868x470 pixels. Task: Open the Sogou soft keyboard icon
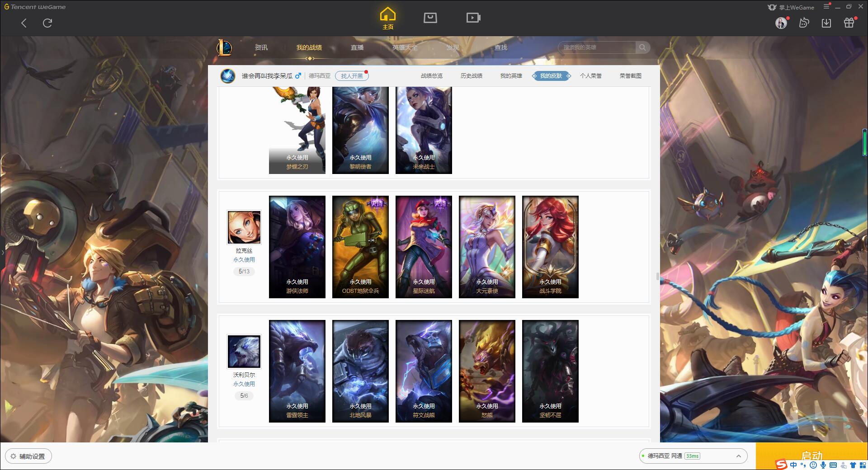tap(833, 465)
